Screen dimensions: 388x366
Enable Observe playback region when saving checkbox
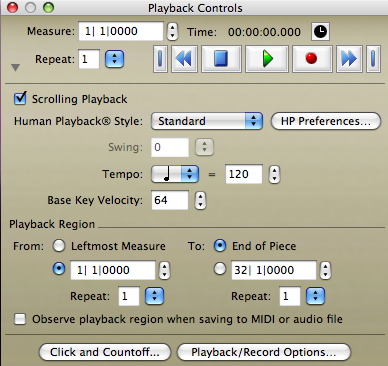(x=20, y=319)
